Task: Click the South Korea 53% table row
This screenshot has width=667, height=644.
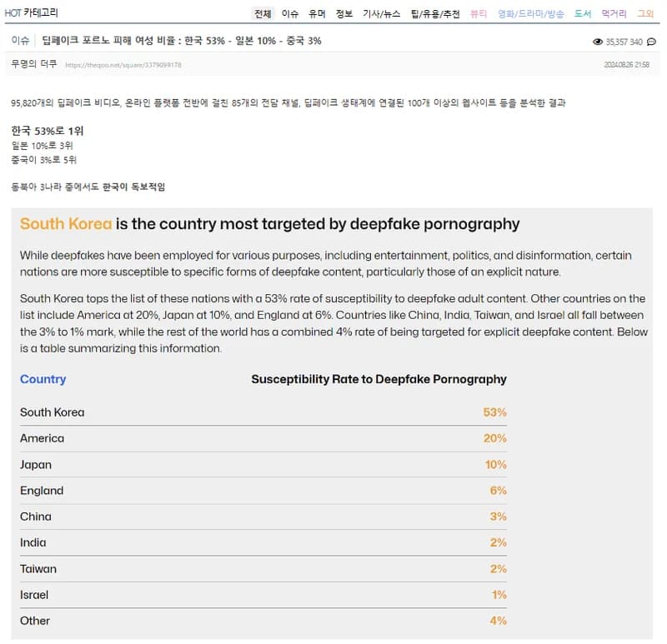Action: (x=263, y=412)
